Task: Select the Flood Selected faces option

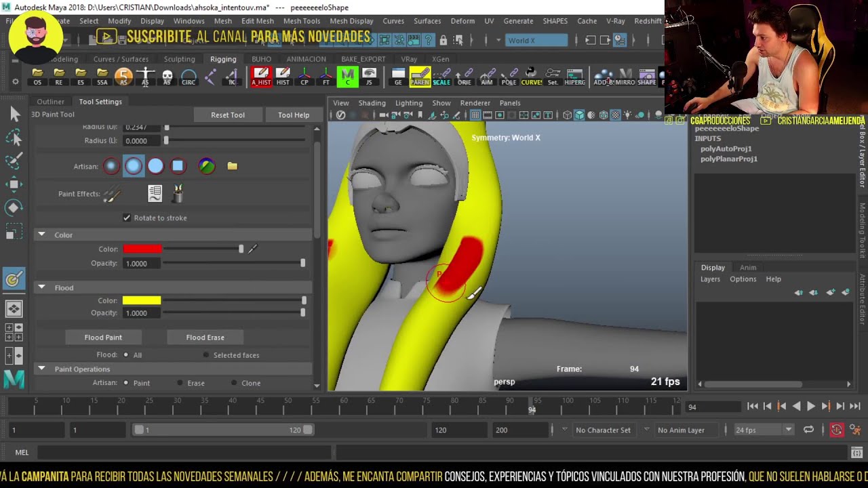Action: (x=206, y=354)
